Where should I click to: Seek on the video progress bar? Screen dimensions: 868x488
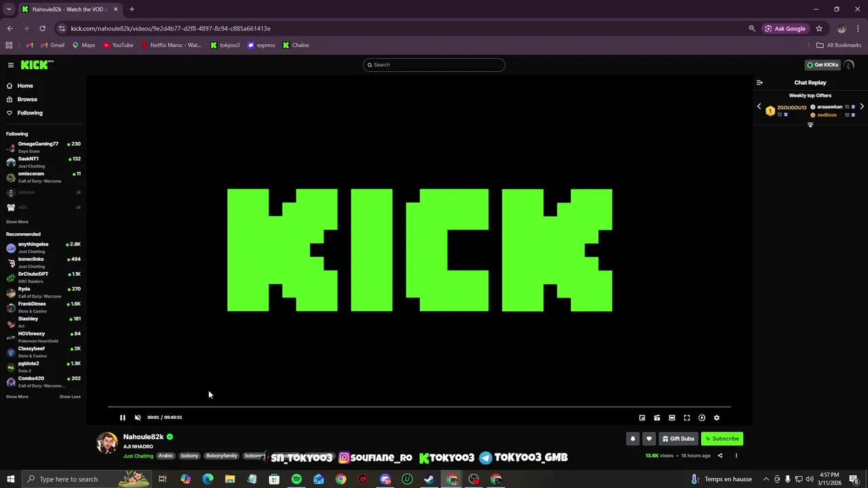tap(420, 407)
